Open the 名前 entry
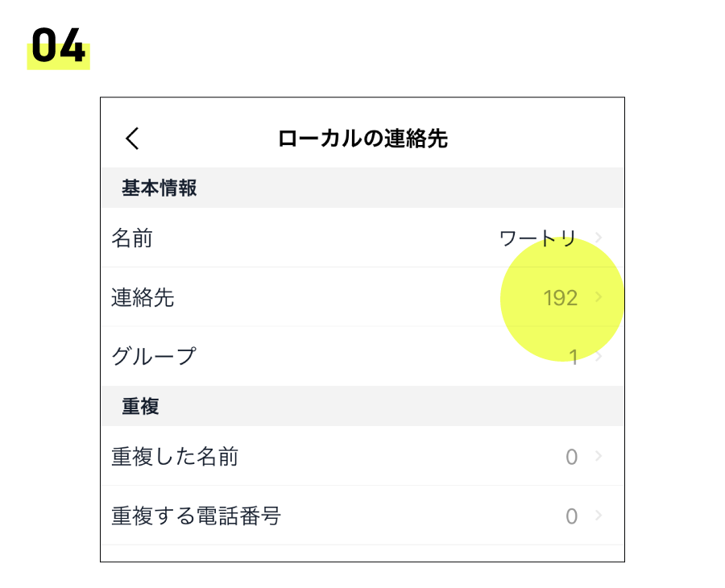The image size is (725, 588). pos(132,238)
